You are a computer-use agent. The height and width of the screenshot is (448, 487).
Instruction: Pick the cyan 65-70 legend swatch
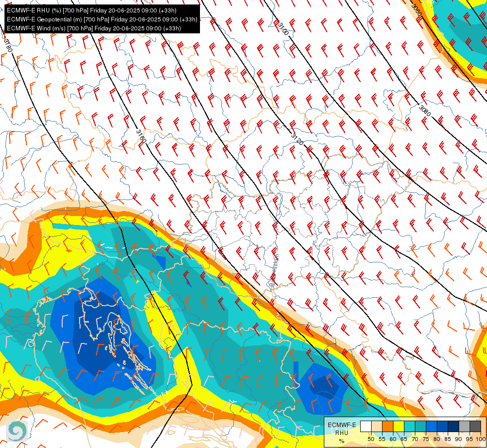click(x=409, y=426)
